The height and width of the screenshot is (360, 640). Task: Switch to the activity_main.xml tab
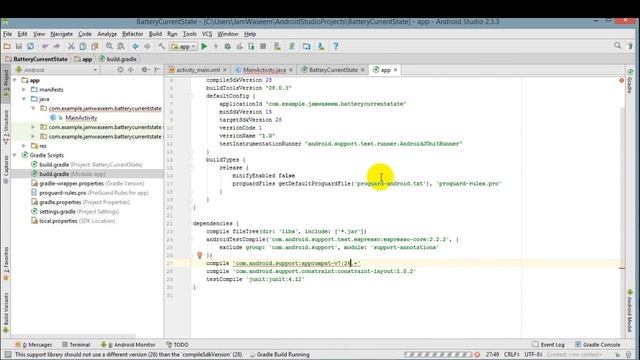click(x=198, y=70)
